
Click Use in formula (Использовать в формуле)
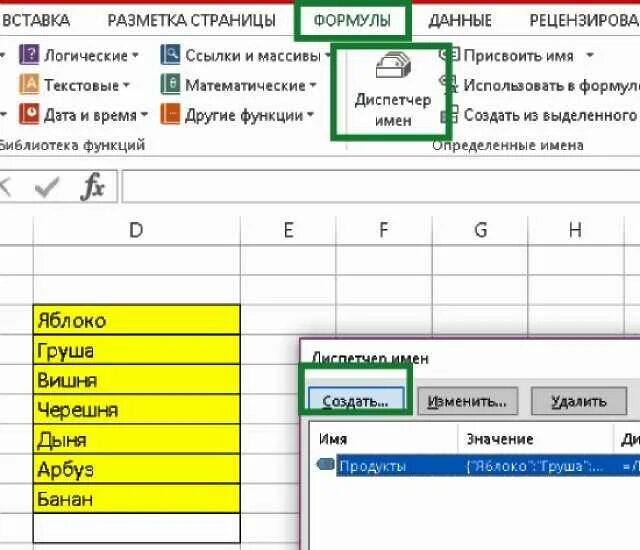551,85
